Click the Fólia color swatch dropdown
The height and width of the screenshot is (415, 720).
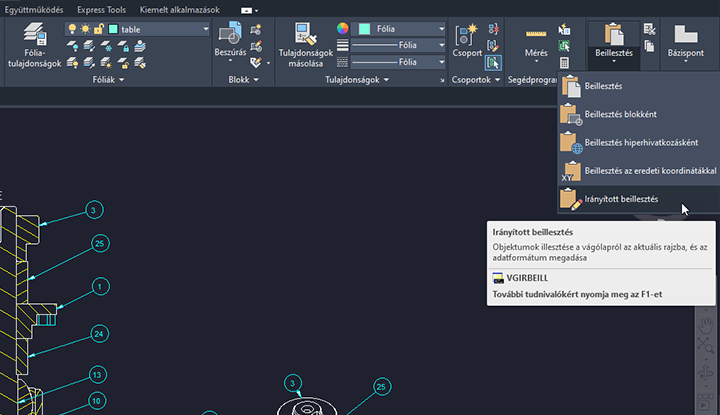[398, 29]
